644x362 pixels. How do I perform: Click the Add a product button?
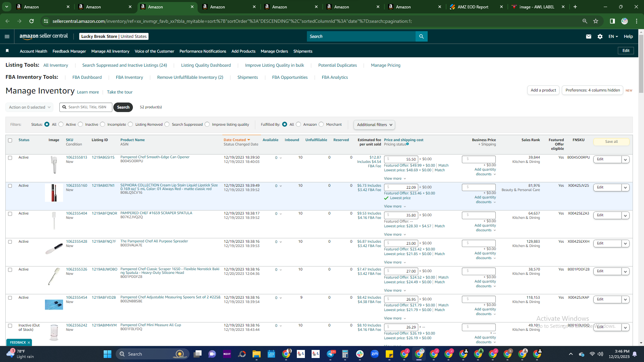[543, 90]
